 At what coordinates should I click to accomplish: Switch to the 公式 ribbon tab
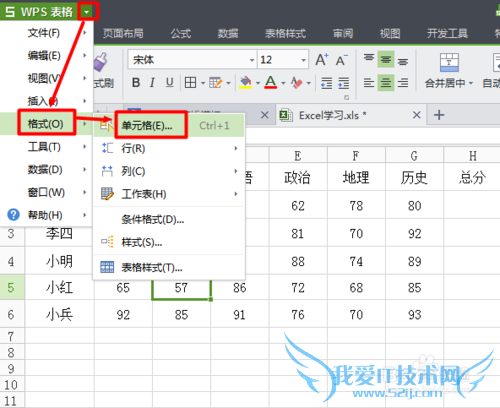point(181,33)
